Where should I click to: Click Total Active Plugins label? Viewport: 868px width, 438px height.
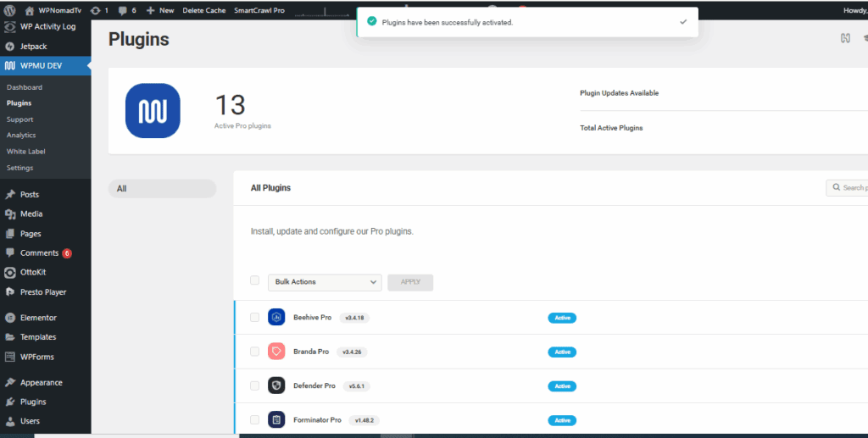(x=611, y=128)
